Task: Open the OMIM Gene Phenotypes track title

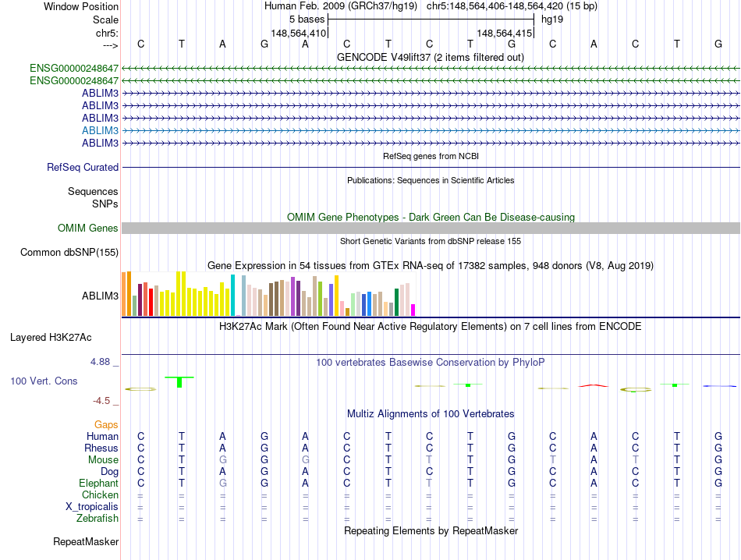Action: click(431, 218)
